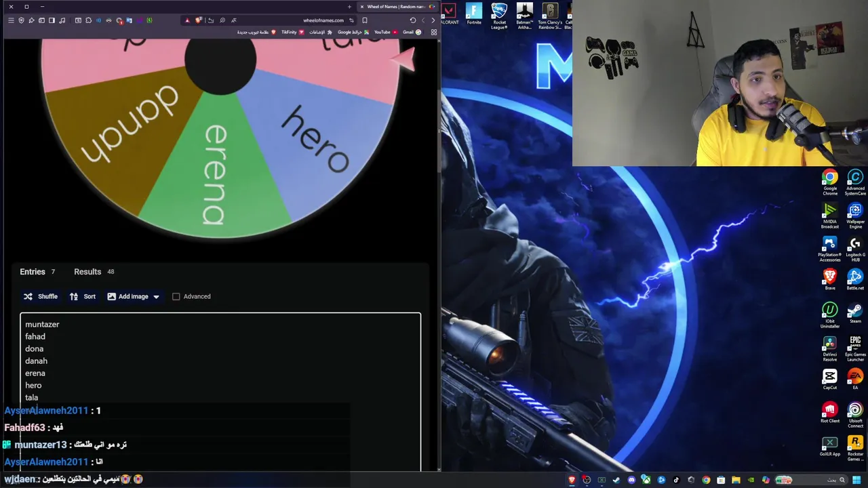Launch Rocket League desktop shortcut

499,16
